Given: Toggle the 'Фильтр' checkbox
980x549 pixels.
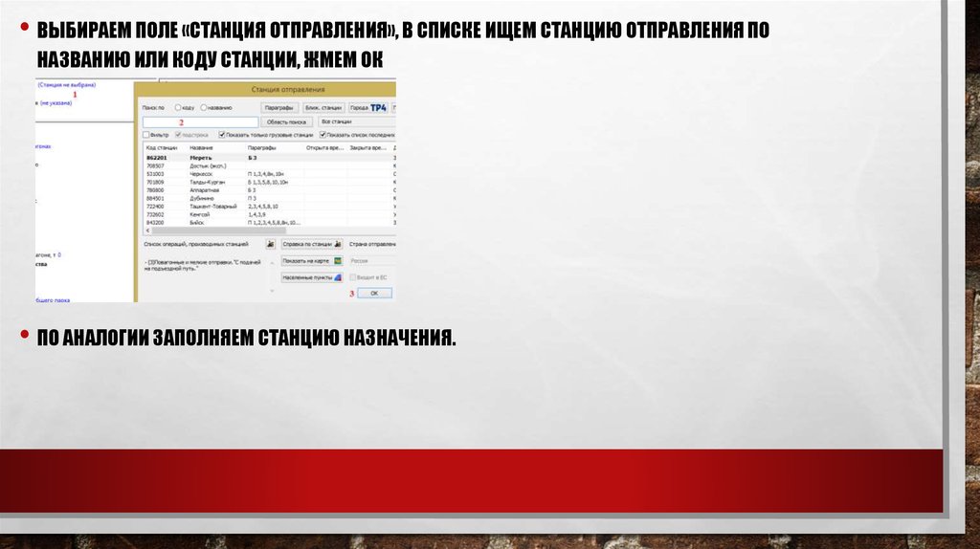Looking at the screenshot, I should tap(146, 135).
